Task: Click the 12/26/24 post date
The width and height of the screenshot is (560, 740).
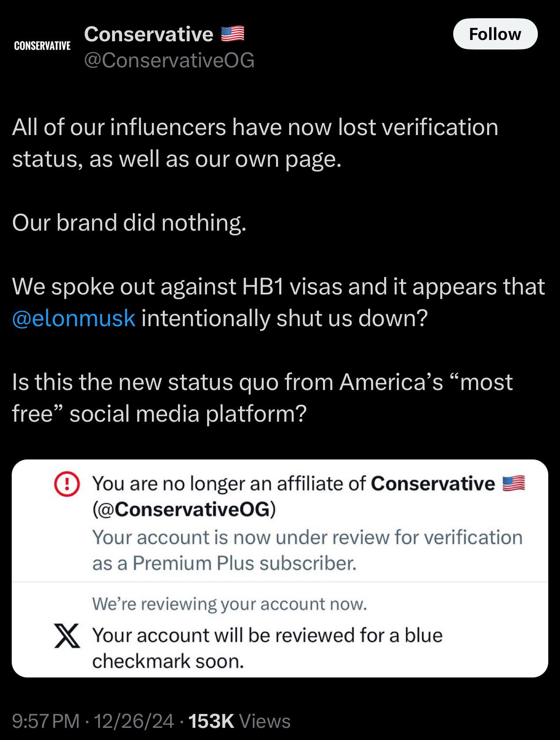Action: 134,721
